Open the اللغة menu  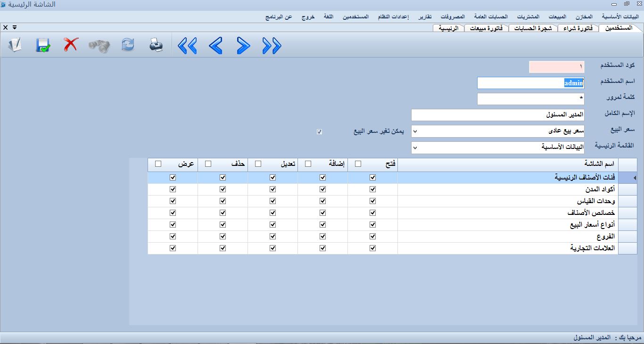pos(329,16)
